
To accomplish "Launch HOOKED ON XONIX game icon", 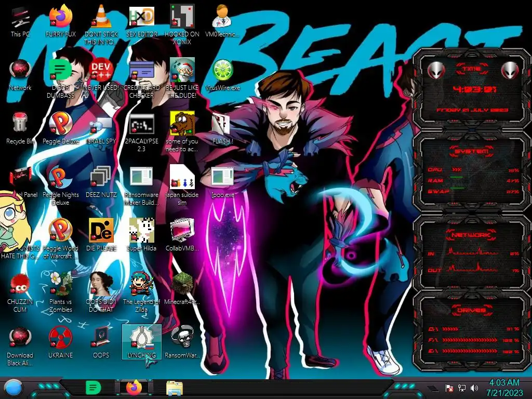I will click(x=182, y=24).
